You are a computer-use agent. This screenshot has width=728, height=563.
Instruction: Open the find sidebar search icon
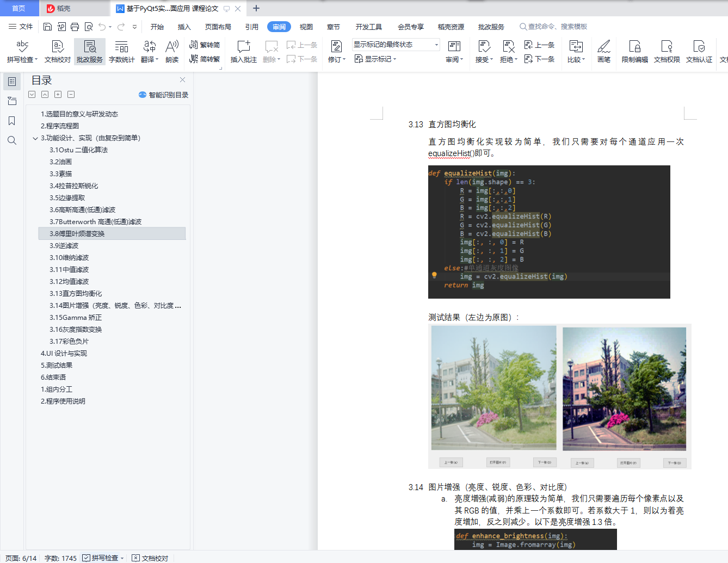[x=12, y=140]
